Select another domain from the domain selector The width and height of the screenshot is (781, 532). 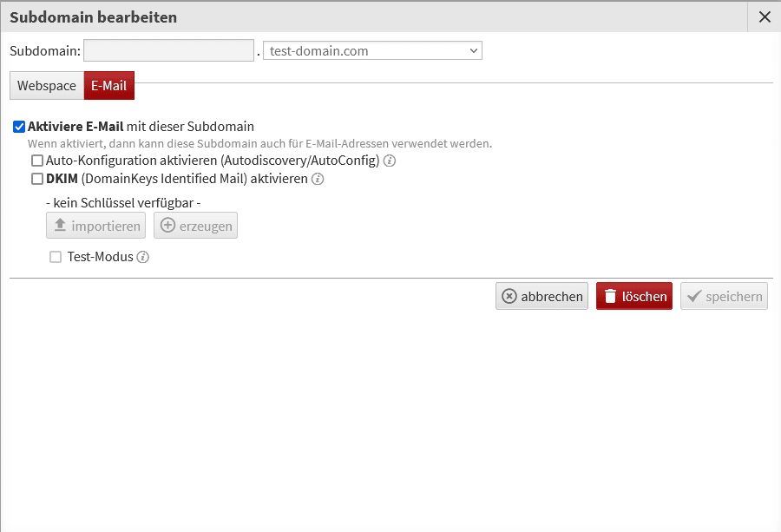[x=371, y=49]
